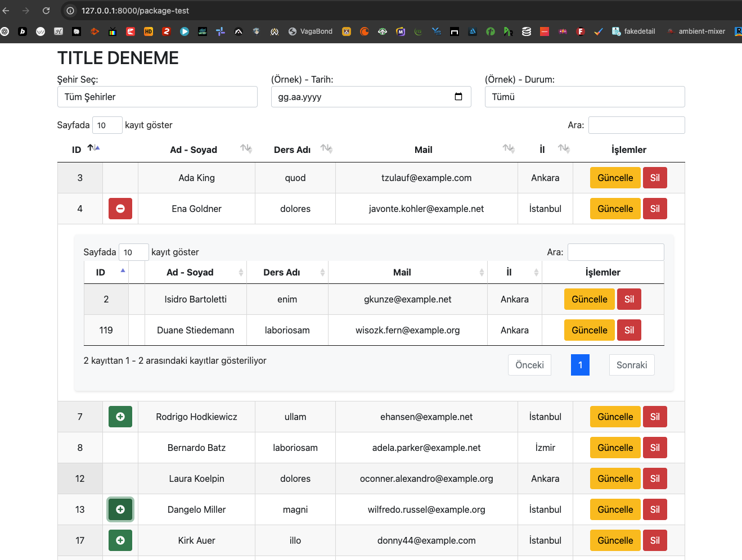Delete Isidro Bartoletti with Sil button
This screenshot has width=742, height=560.
(x=628, y=299)
